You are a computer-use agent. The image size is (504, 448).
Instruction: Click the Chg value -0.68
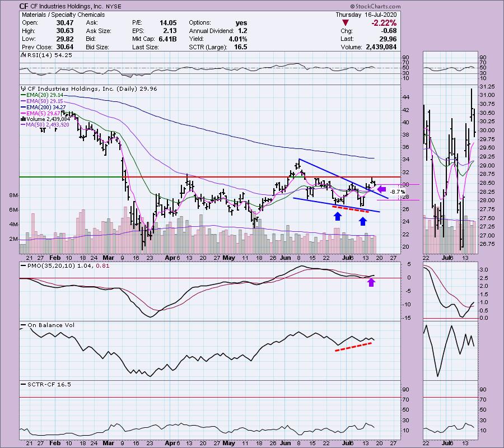tap(388, 31)
